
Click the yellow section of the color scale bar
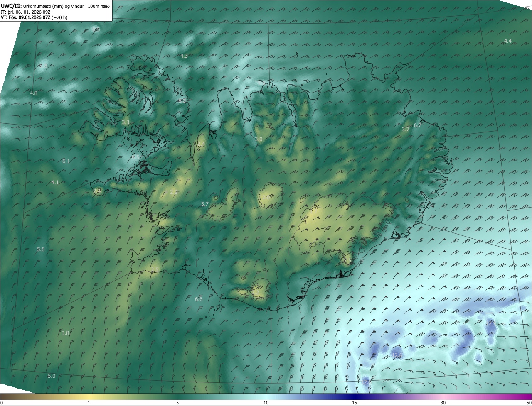[x=89, y=397]
